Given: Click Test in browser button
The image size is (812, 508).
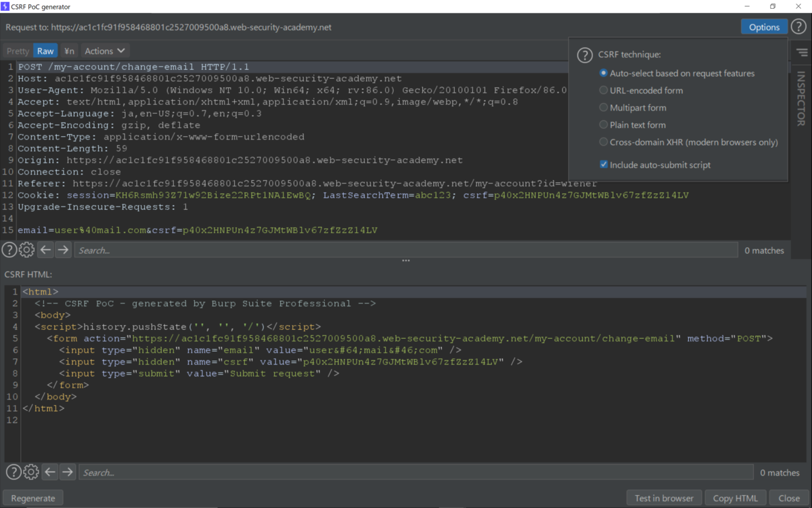Looking at the screenshot, I should click(664, 498).
